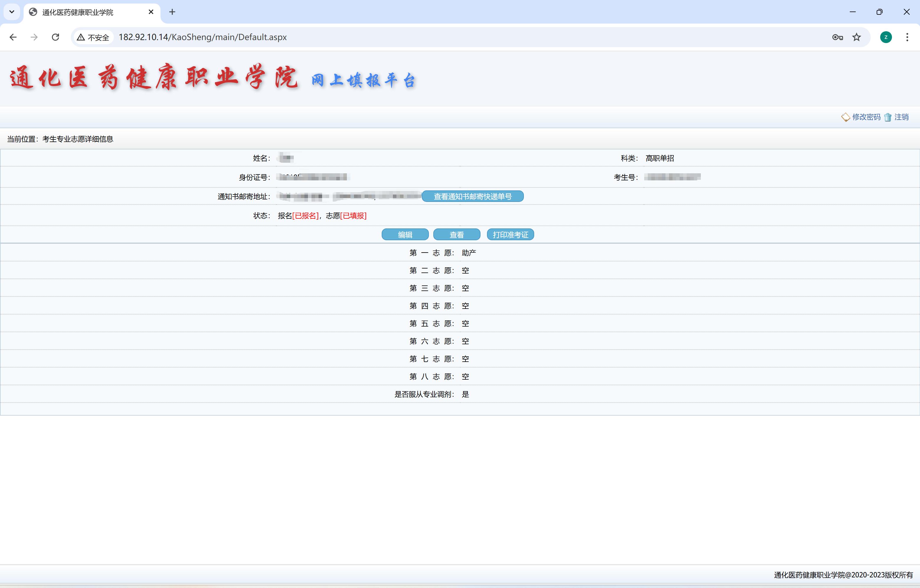Click the 打印准考证 button
The height and width of the screenshot is (588, 920).
point(510,234)
